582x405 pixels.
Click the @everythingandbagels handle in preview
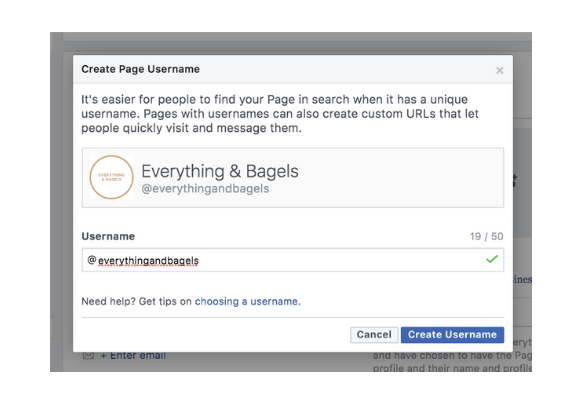[205, 189]
